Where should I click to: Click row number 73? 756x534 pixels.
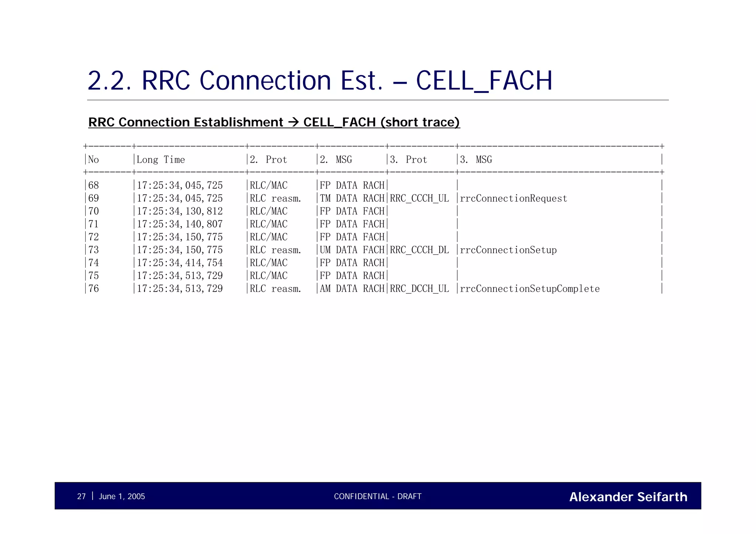[x=93, y=250]
